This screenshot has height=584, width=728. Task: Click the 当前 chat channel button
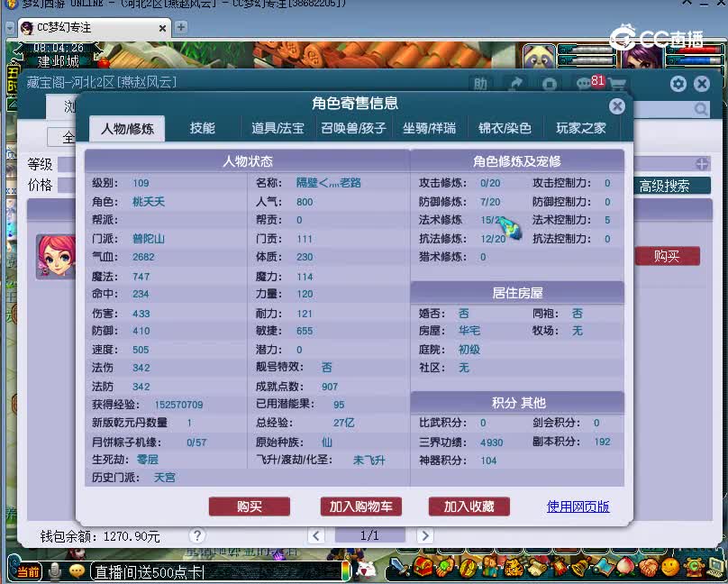pos(28,571)
